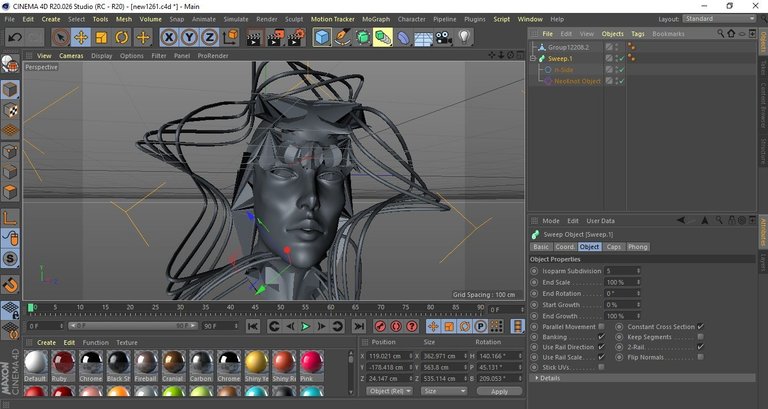This screenshot has width=768, height=409.
Task: Toggle the Z-axis lock button
Action: (x=209, y=37)
